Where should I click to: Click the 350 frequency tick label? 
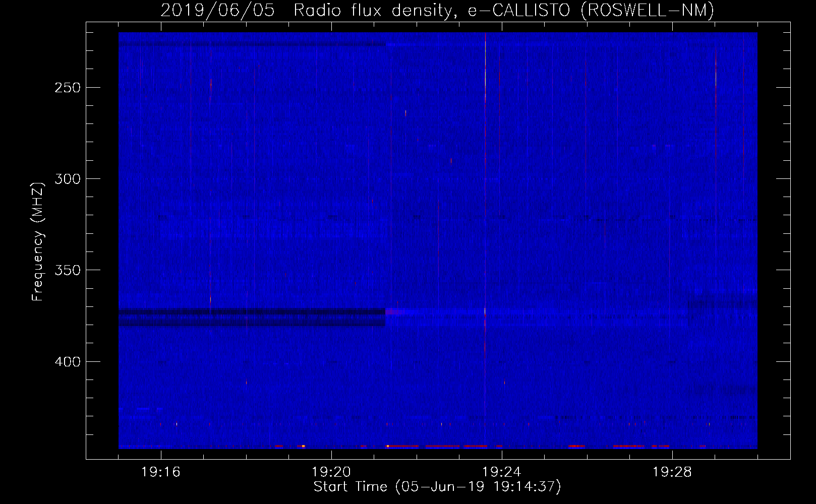[68, 270]
